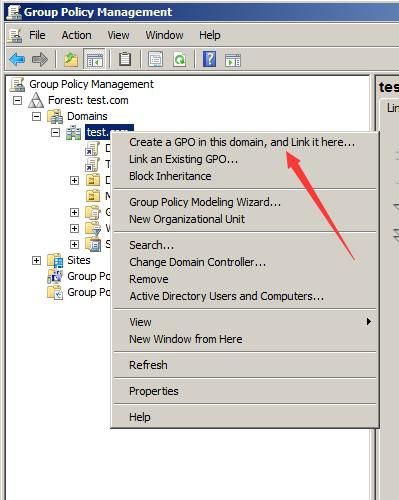The width and height of the screenshot is (399, 500).
Task: Click Refresh in the context menu
Action: [245, 365]
